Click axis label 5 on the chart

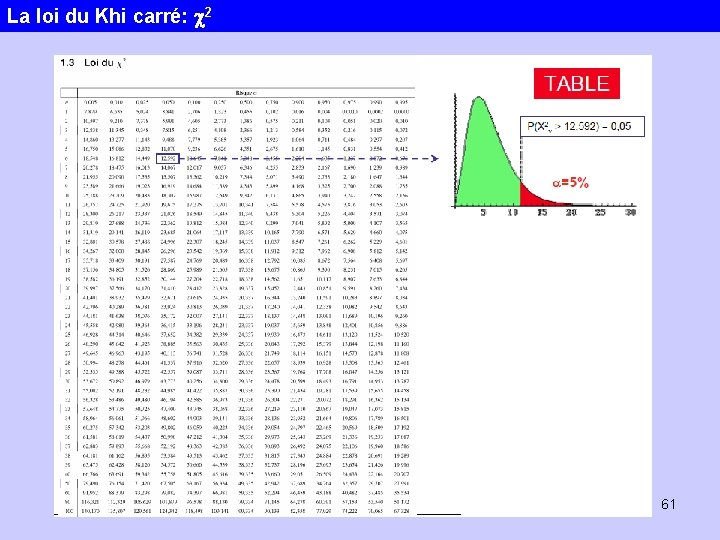(483, 213)
